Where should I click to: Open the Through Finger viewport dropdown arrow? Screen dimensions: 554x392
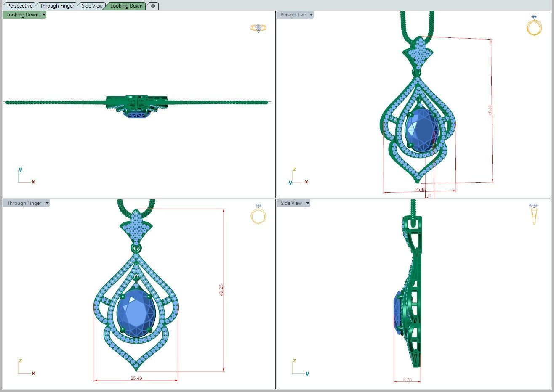(x=47, y=203)
